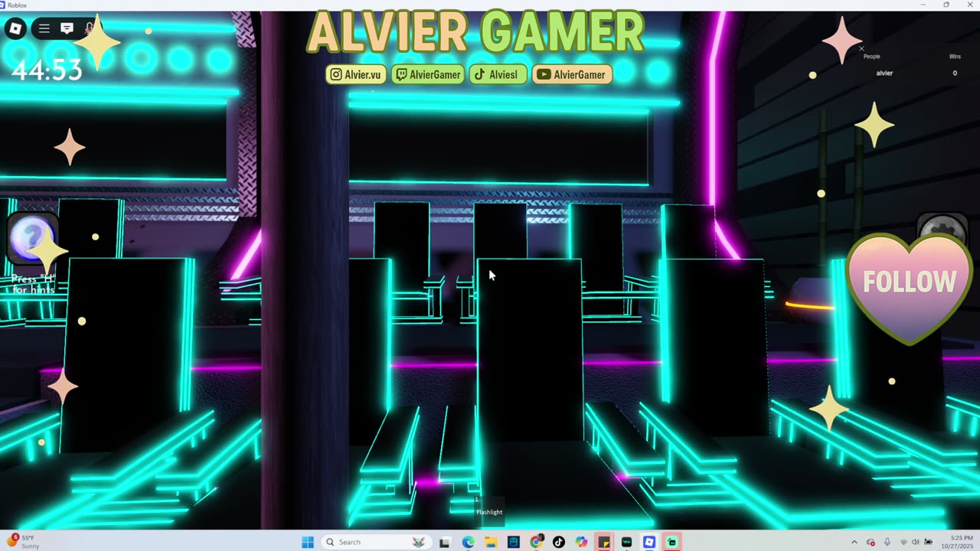Click the taskbar Search box

375,542
